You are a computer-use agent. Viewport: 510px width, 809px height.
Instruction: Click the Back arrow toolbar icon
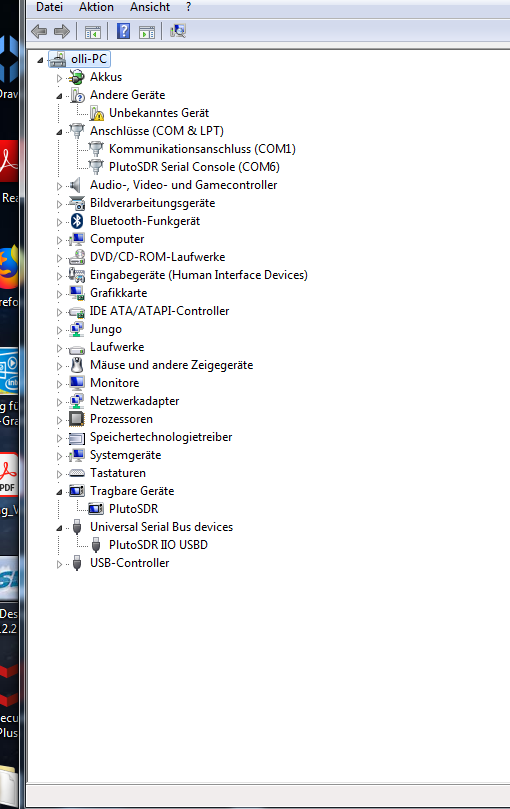39,32
